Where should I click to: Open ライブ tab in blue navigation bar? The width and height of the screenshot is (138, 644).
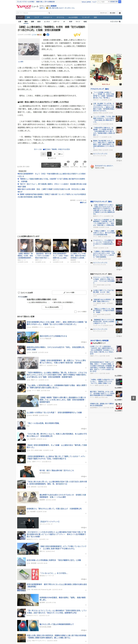pyautogui.click(x=37, y=17)
